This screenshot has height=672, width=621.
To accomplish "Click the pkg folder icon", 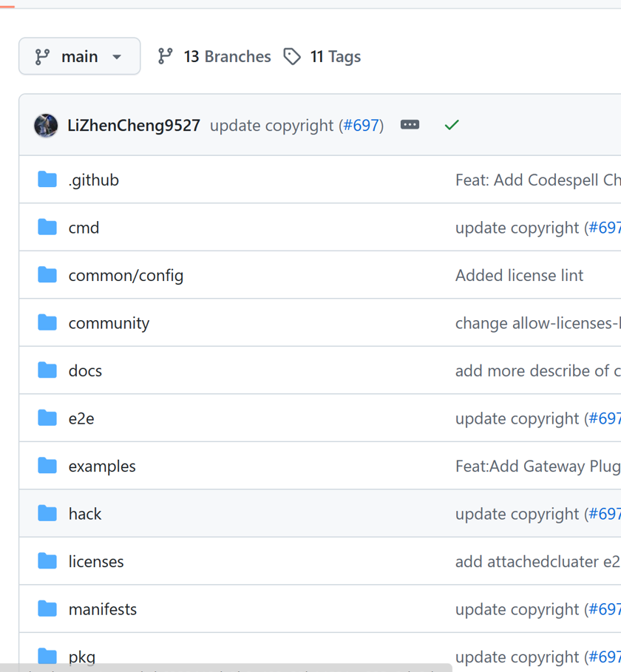I will (x=47, y=656).
